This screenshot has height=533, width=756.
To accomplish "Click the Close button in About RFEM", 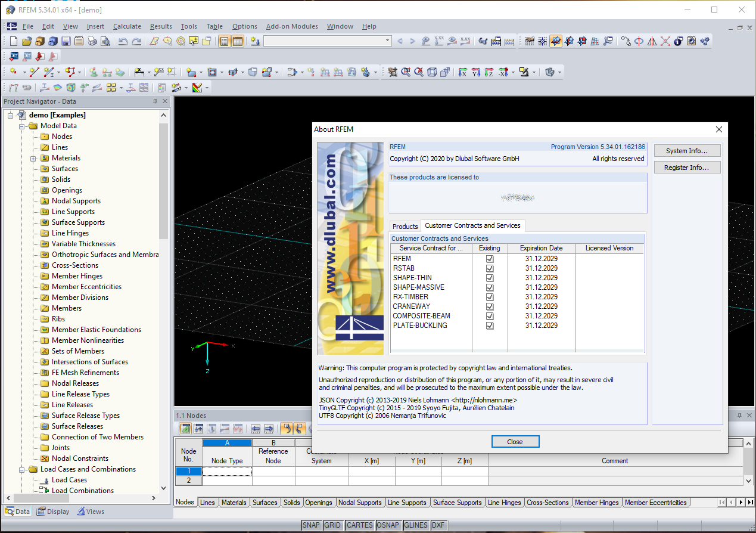I will (515, 442).
